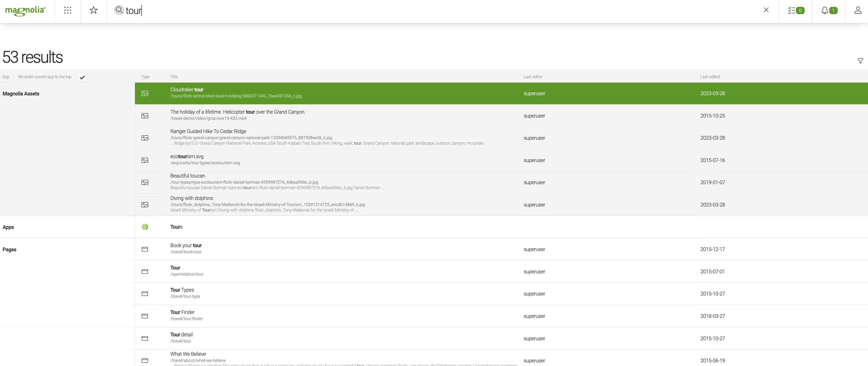
Task: Open the Tour Types page result
Action: [182, 290]
